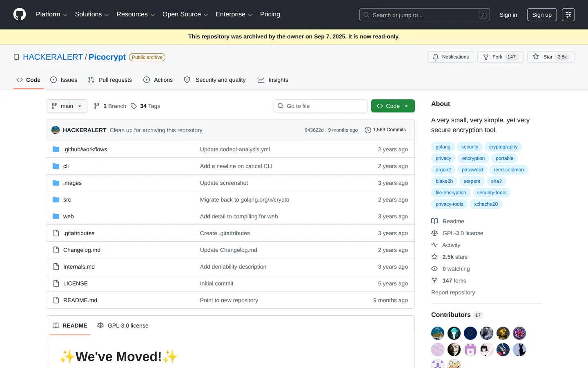Open the HACKERALERT owner link
The image size is (588, 368).
coord(53,57)
